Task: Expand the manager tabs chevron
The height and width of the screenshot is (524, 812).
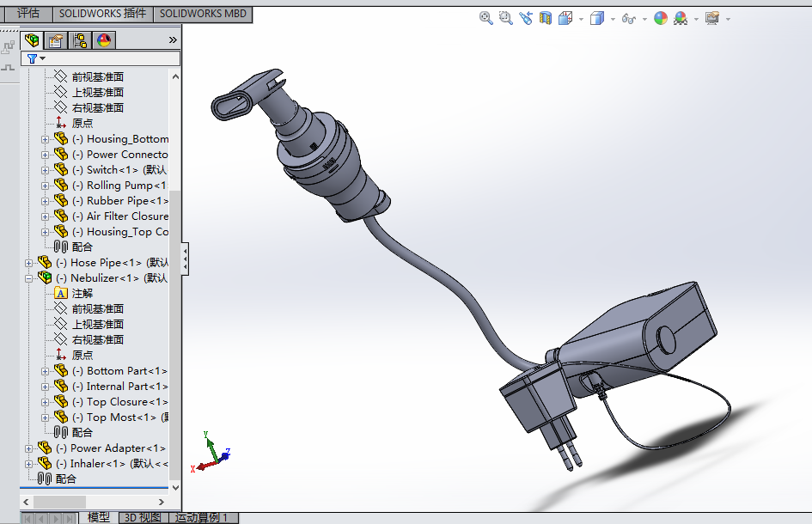Action: click(173, 40)
